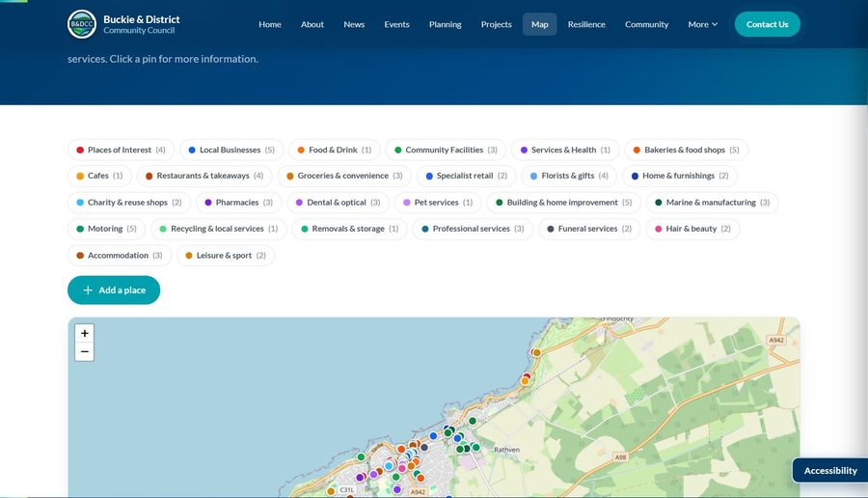Show Professional services places
The height and width of the screenshot is (498, 868).
[x=473, y=228]
